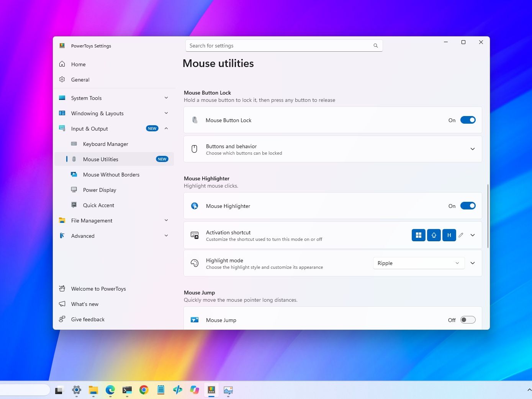The width and height of the screenshot is (532, 399).
Task: Click the H key shortcut button
Action: click(x=449, y=235)
